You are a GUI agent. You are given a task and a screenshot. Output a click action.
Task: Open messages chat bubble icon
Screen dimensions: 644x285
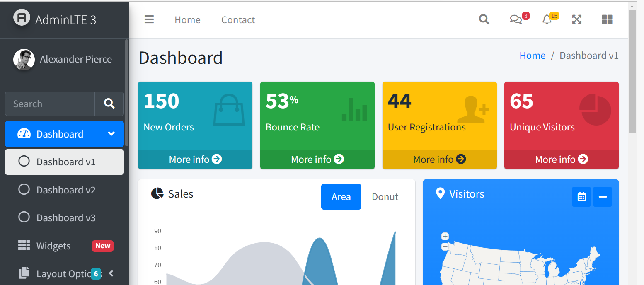[x=516, y=19]
